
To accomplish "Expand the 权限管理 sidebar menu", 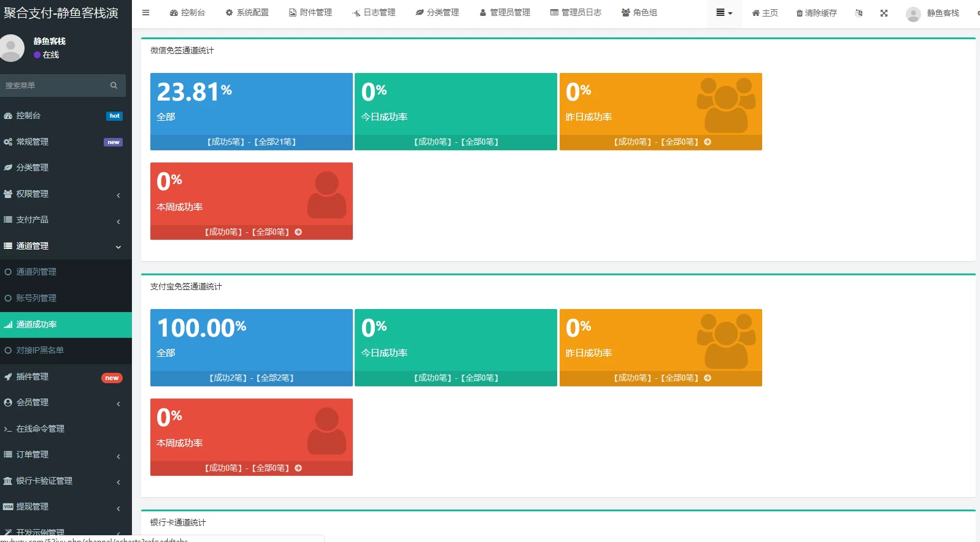I will 61,194.
